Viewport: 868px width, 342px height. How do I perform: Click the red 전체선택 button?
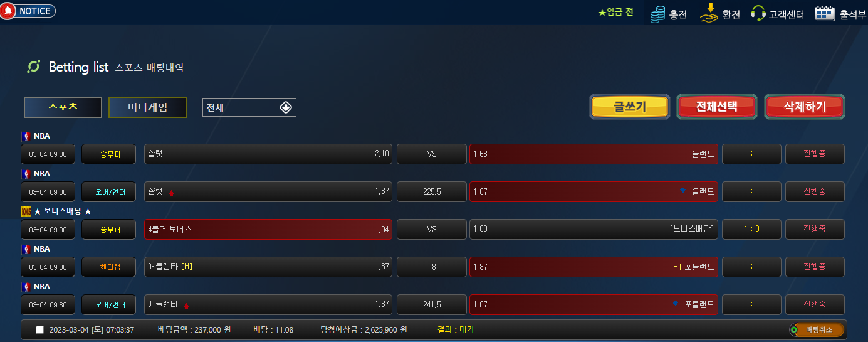(x=717, y=107)
